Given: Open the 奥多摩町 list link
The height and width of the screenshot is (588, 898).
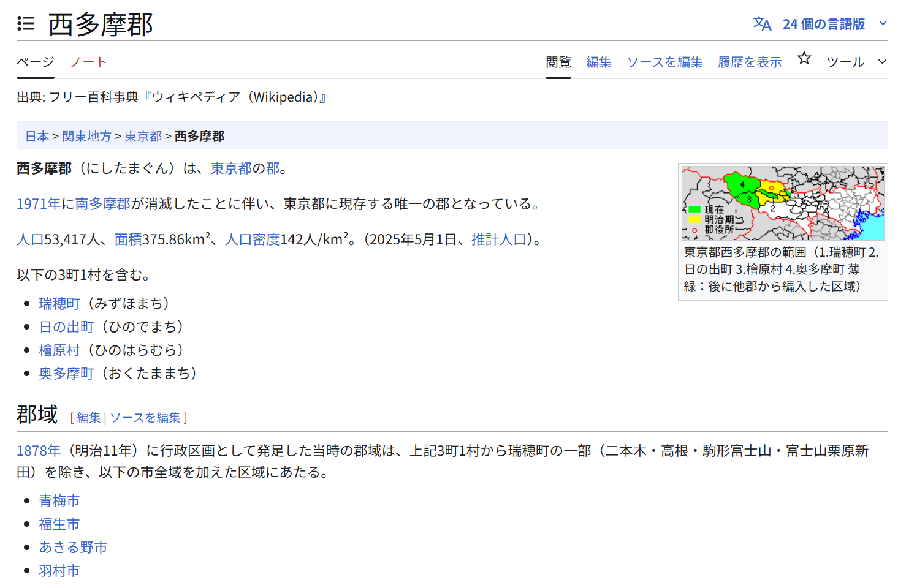Looking at the screenshot, I should pyautogui.click(x=66, y=374).
